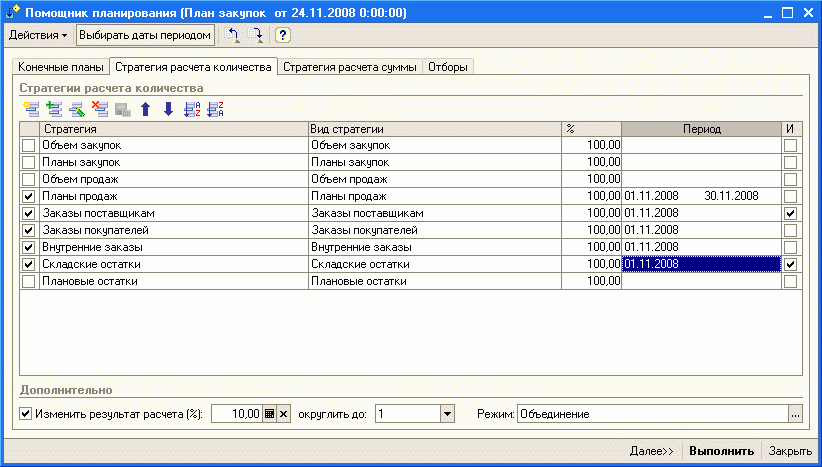Click the Период column header
The image size is (822, 467).
tap(701, 129)
